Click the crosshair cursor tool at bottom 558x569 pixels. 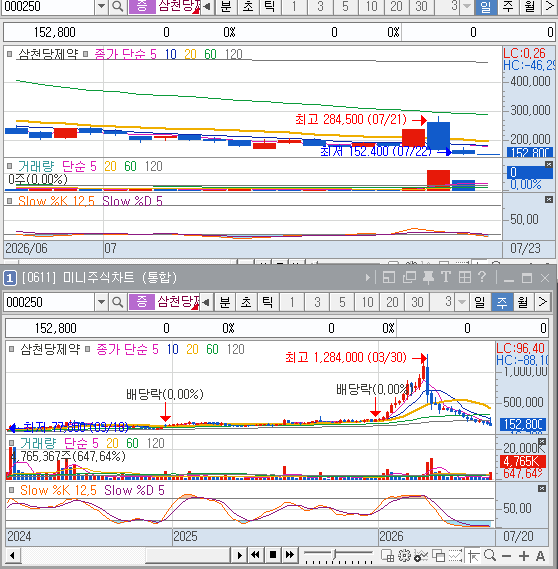473,556
